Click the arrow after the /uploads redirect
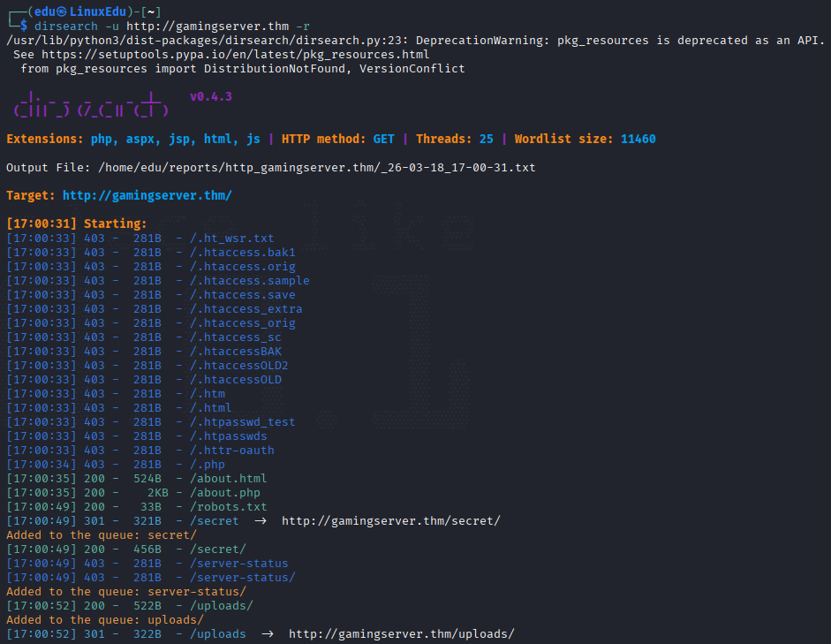Image resolution: width=831 pixels, height=644 pixels. tap(267, 634)
